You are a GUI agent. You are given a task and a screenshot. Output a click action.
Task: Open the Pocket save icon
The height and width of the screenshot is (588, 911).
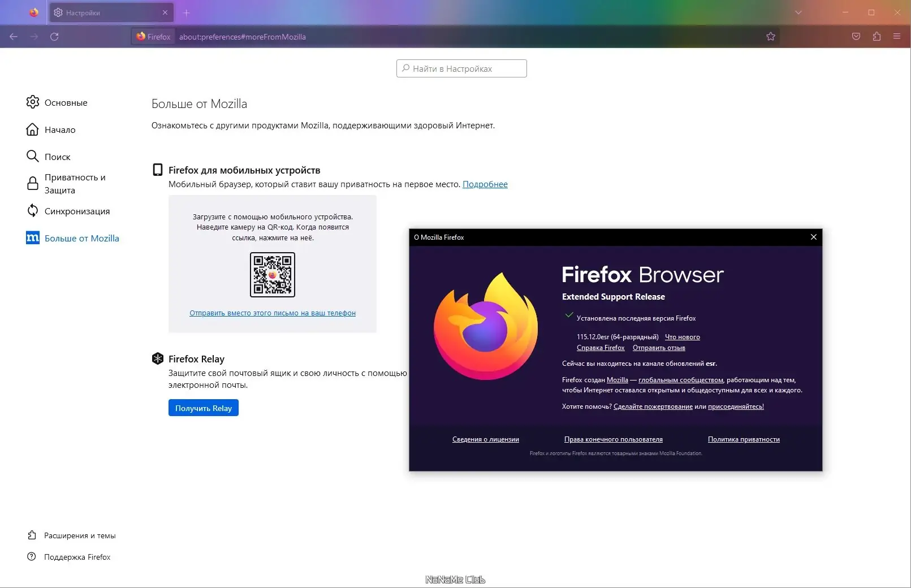[x=856, y=37]
